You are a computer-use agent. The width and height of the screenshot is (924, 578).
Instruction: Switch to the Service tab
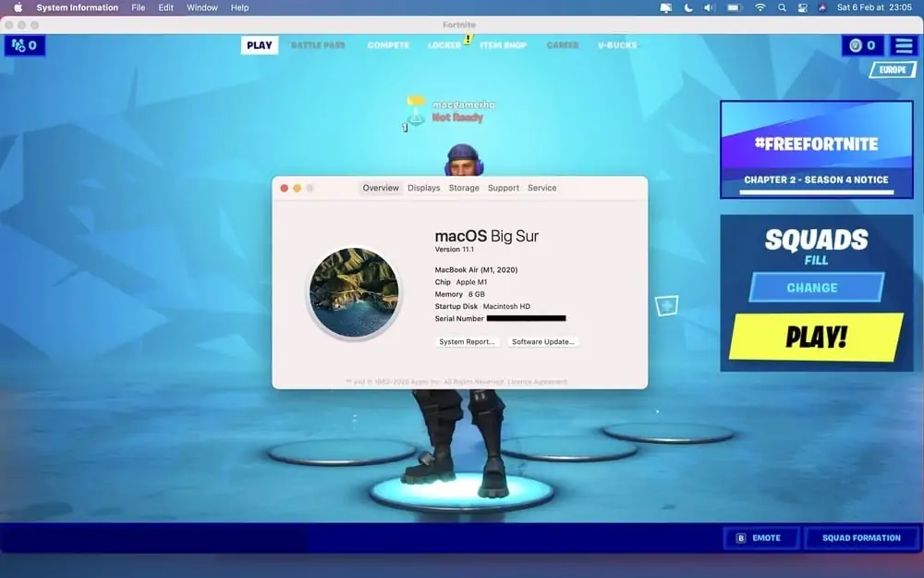tap(542, 188)
